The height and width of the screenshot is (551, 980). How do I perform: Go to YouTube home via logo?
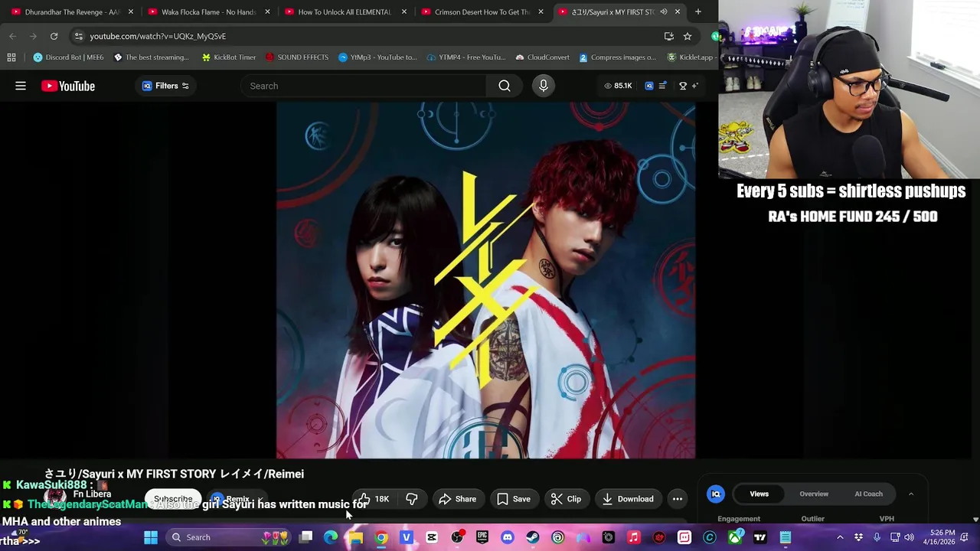pyautogui.click(x=68, y=86)
